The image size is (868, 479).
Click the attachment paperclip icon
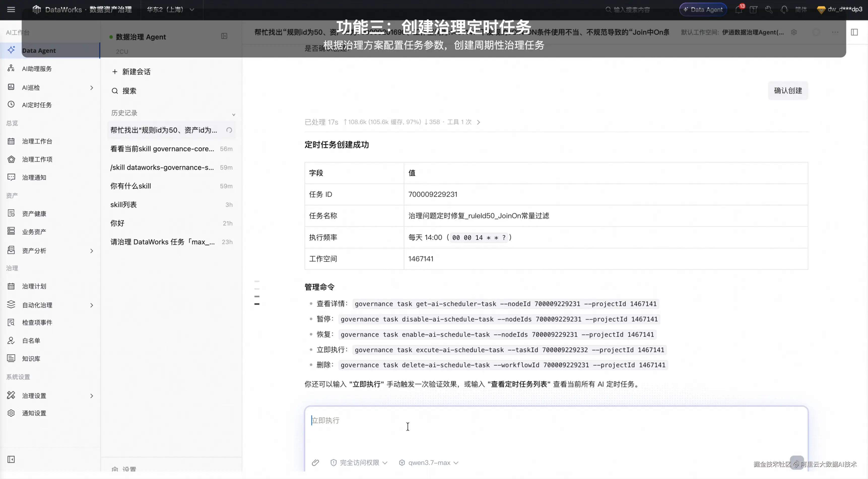(315, 462)
